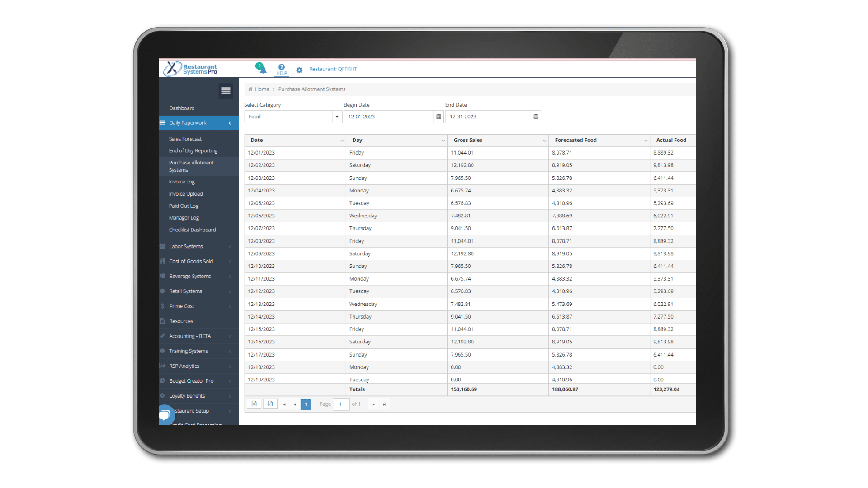Image resolution: width=868 pixels, height=488 pixels.
Task: Open End of Day Reporting
Action: pyautogui.click(x=193, y=150)
